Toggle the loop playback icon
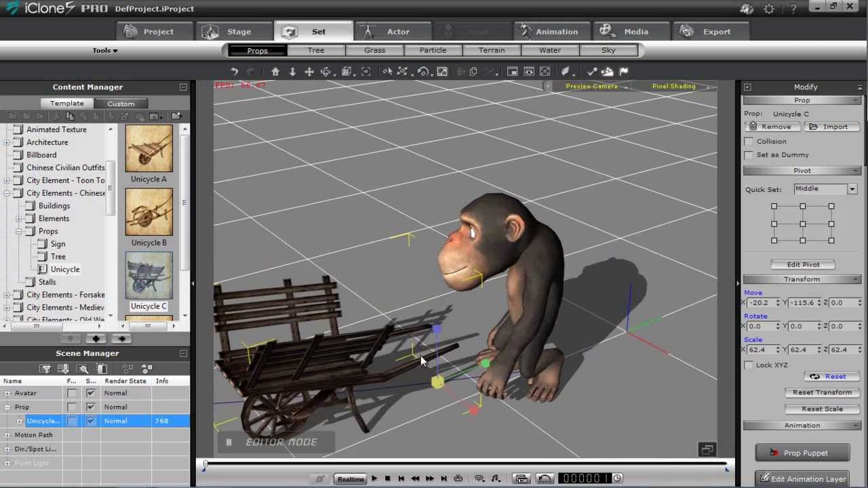The width and height of the screenshot is (868, 488). point(458,479)
